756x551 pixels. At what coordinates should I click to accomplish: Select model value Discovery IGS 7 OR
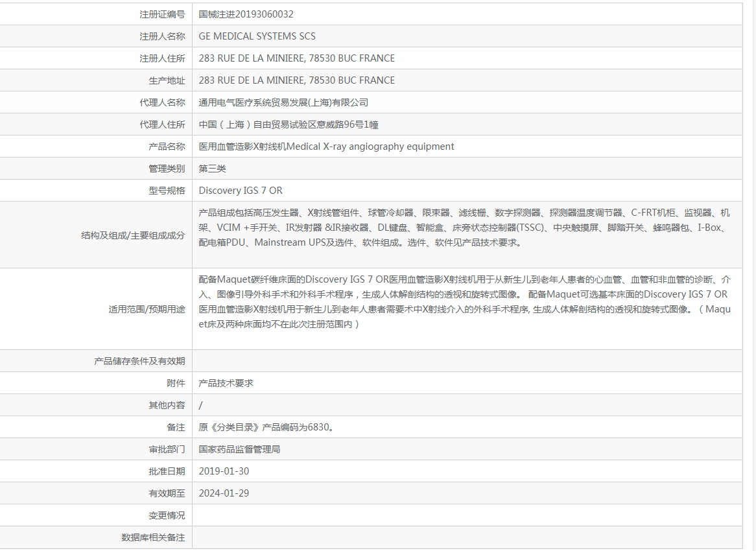pos(241,191)
